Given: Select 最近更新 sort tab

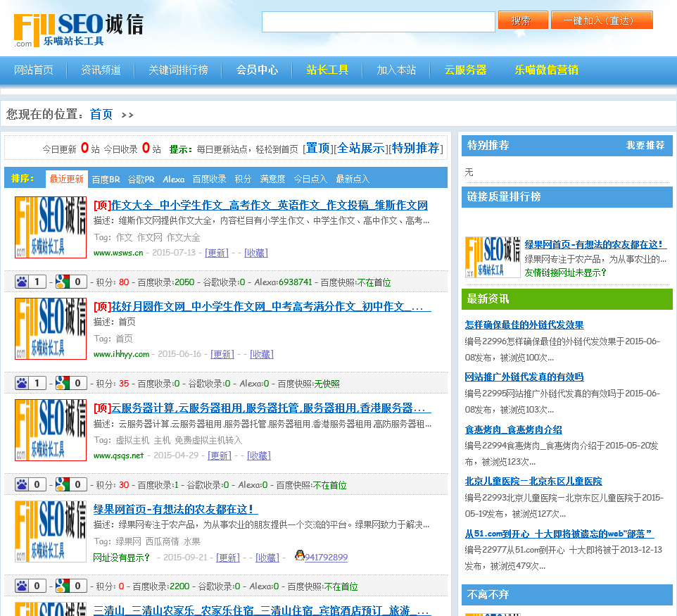Looking at the screenshot, I should pos(66,179).
